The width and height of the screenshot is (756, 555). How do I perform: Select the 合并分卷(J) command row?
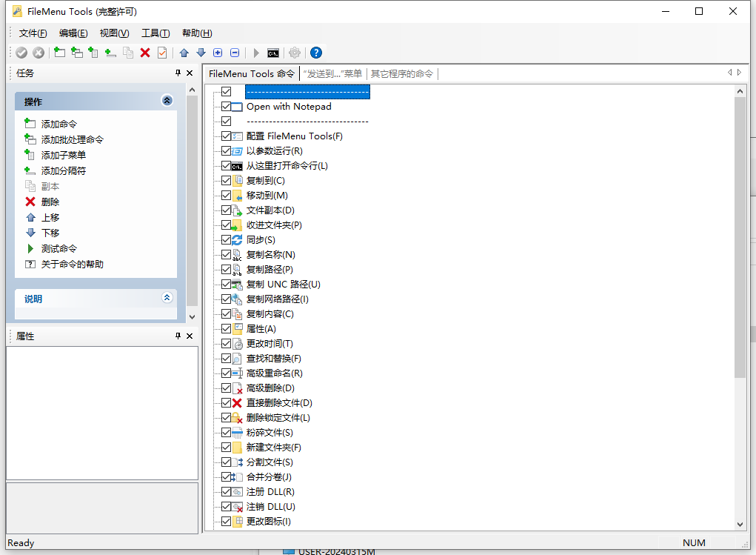coord(269,476)
